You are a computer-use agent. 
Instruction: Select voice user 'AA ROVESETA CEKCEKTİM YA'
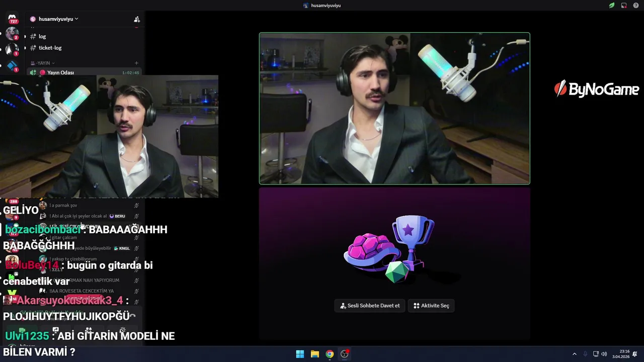(89, 291)
